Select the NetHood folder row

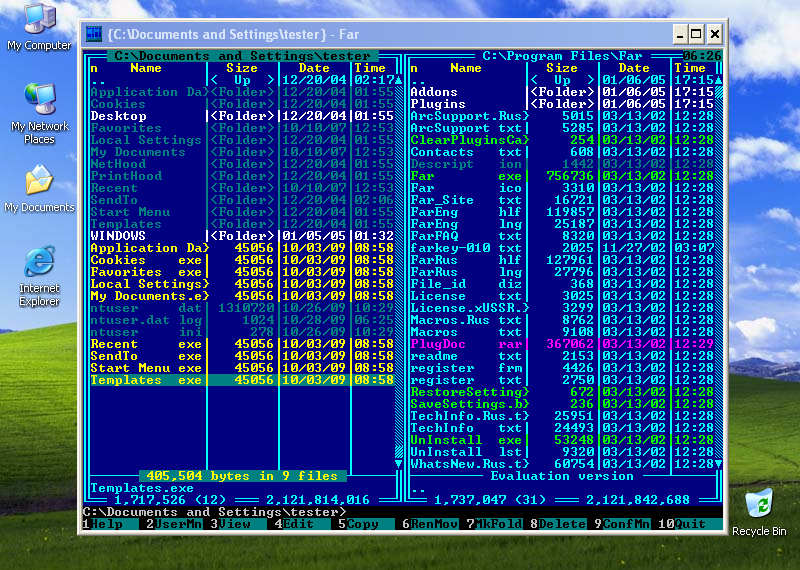pyautogui.click(x=242, y=164)
